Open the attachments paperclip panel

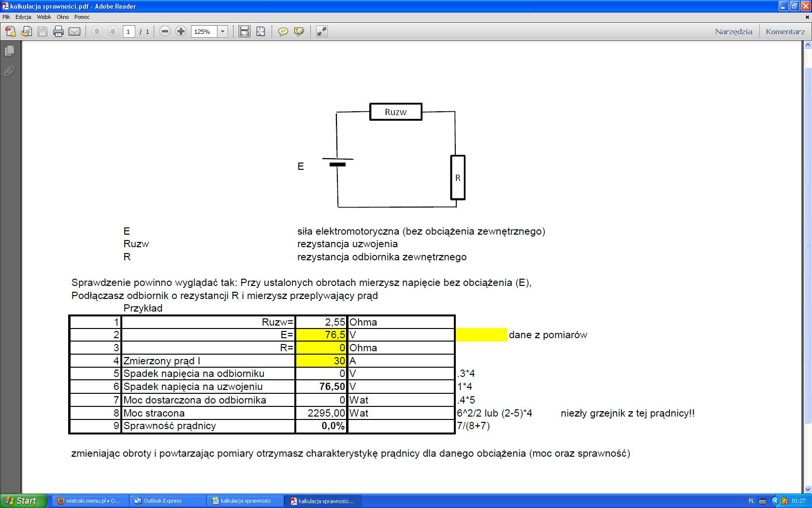(x=9, y=72)
